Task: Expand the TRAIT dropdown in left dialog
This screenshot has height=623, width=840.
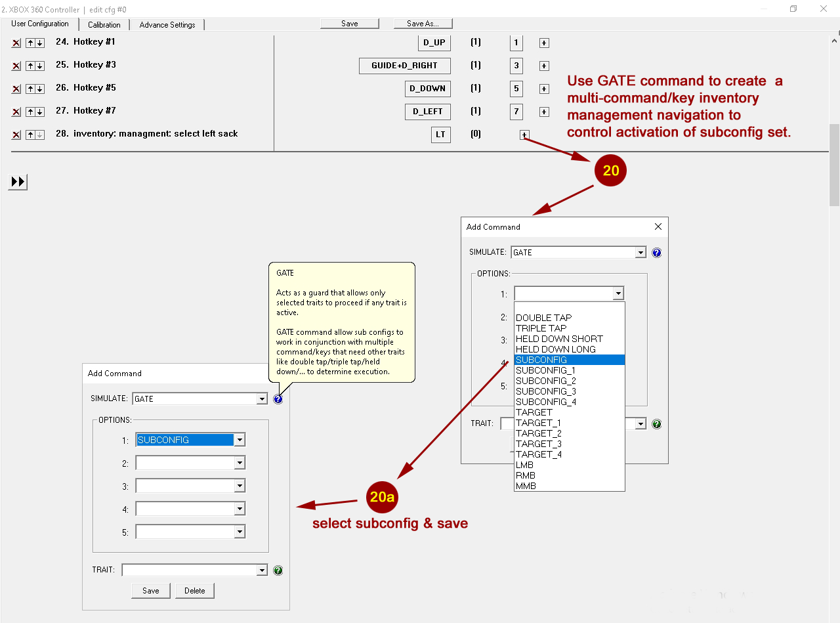Action: click(x=262, y=570)
